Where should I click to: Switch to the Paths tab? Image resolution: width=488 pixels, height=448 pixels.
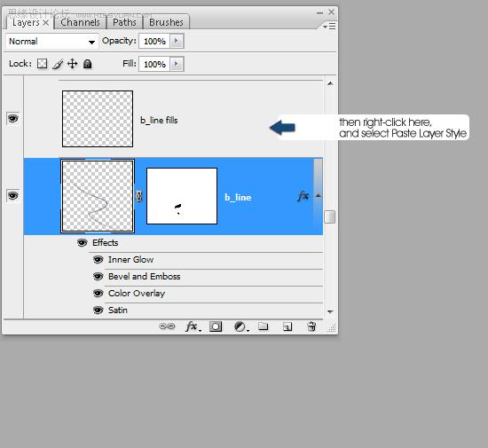click(x=124, y=22)
